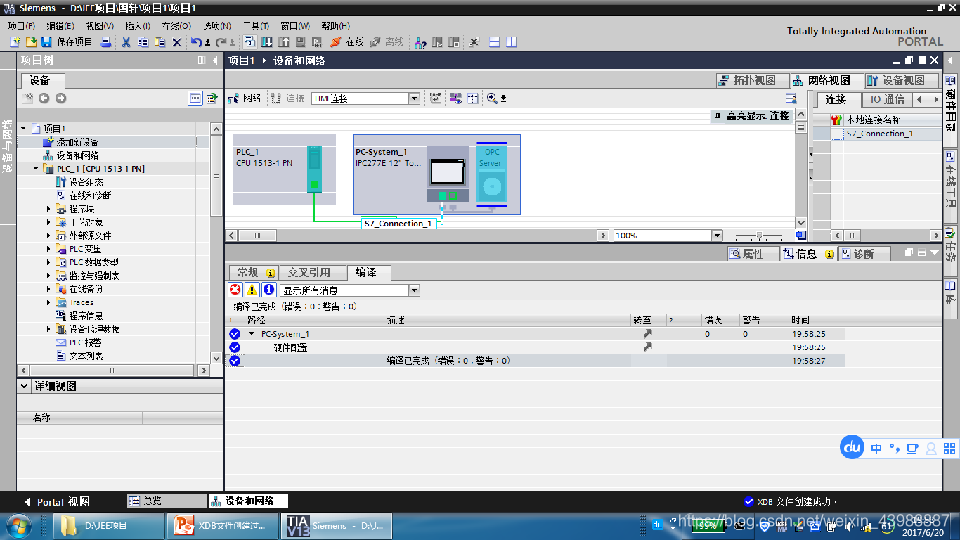Open the Portal 视图 link

(57, 502)
